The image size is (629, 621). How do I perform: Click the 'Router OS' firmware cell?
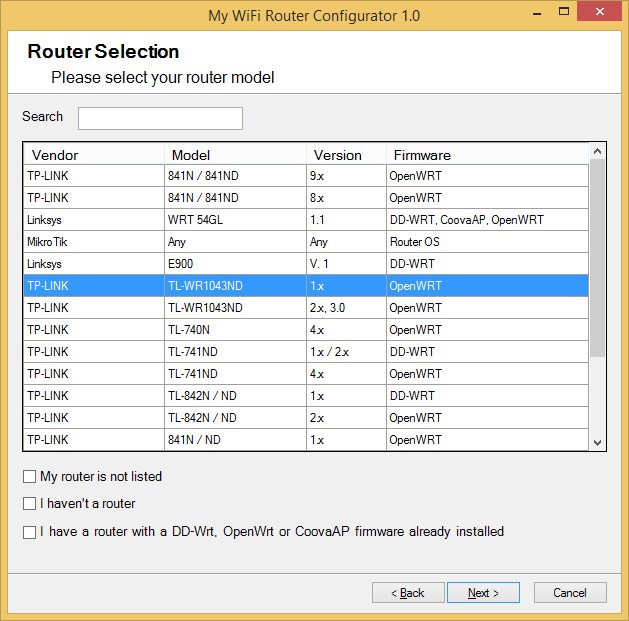pyautogui.click(x=487, y=242)
